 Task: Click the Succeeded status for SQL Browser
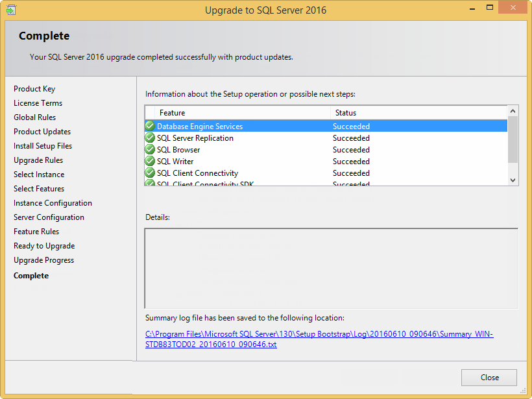[351, 150]
